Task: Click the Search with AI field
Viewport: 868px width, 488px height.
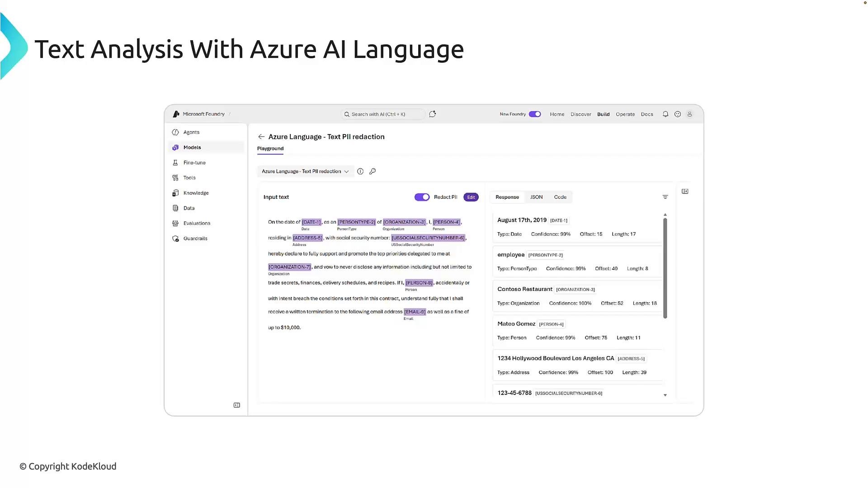Action: 383,114
